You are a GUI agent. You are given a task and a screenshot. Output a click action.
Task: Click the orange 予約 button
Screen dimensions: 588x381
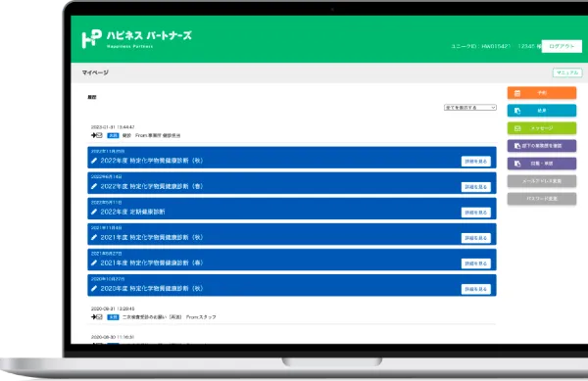542,93
